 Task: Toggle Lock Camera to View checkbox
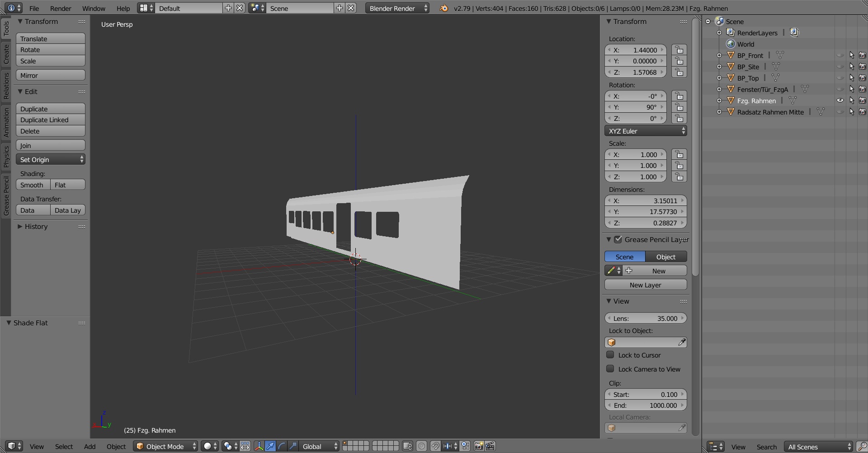coord(610,369)
